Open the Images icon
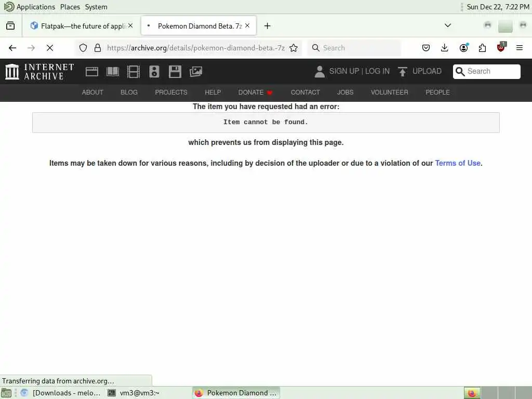This screenshot has height=399, width=532. 196,72
